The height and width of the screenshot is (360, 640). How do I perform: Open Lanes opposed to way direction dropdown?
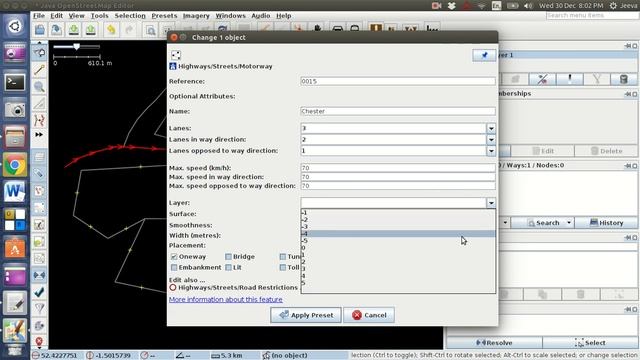pyautogui.click(x=491, y=151)
